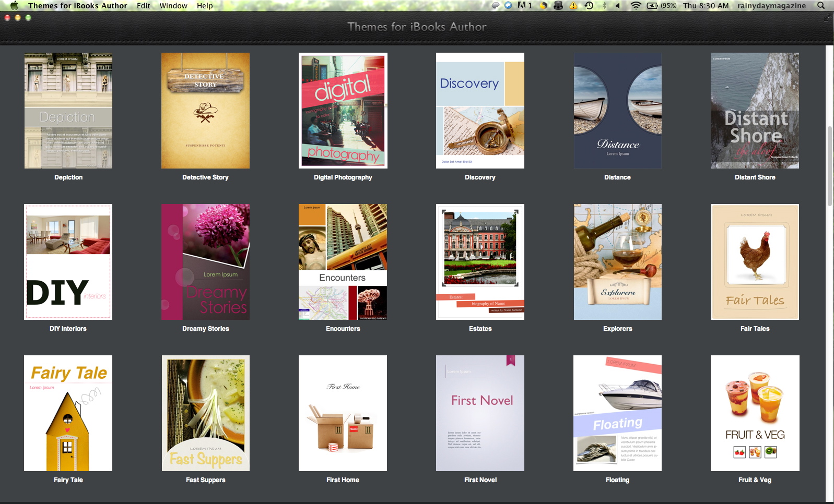Click the "Distance" caption below its cover
834x504 pixels.
(617, 177)
